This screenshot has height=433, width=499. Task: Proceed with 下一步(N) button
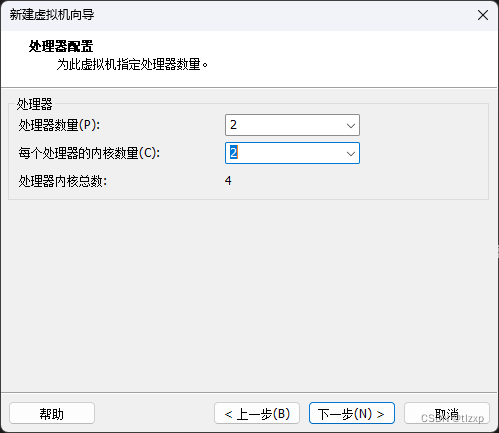352,413
